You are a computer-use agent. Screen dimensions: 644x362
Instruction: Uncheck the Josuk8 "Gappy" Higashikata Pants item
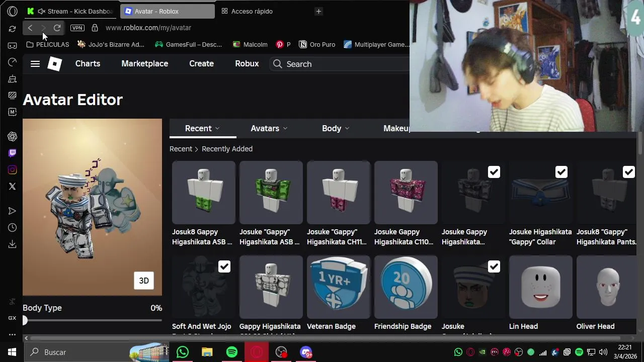pyautogui.click(x=629, y=172)
